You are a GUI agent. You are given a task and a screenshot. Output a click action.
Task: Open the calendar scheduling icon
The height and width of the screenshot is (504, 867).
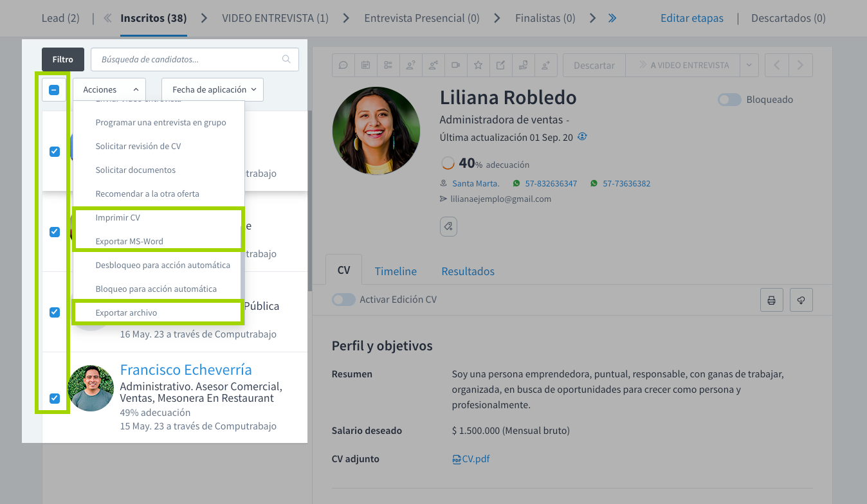365,65
